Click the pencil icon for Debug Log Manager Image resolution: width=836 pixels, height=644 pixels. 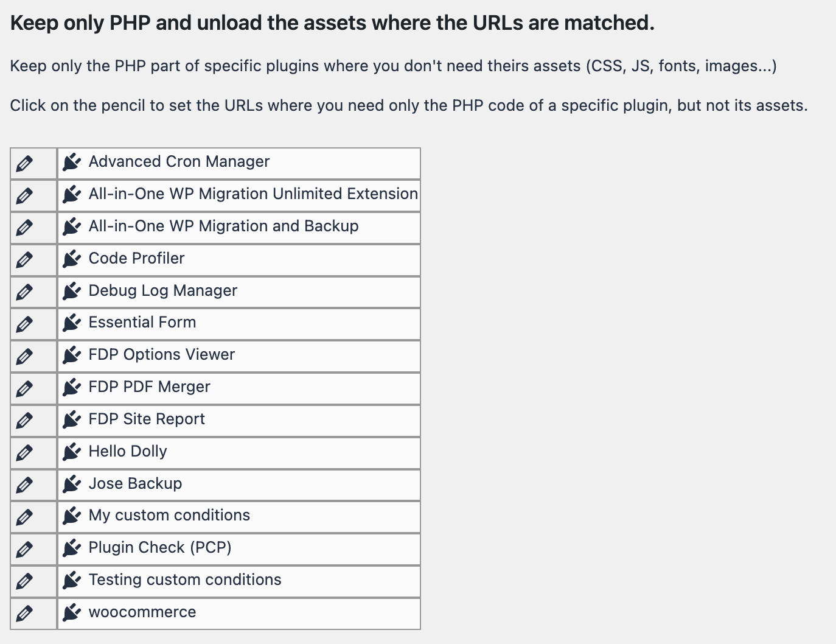pyautogui.click(x=25, y=292)
